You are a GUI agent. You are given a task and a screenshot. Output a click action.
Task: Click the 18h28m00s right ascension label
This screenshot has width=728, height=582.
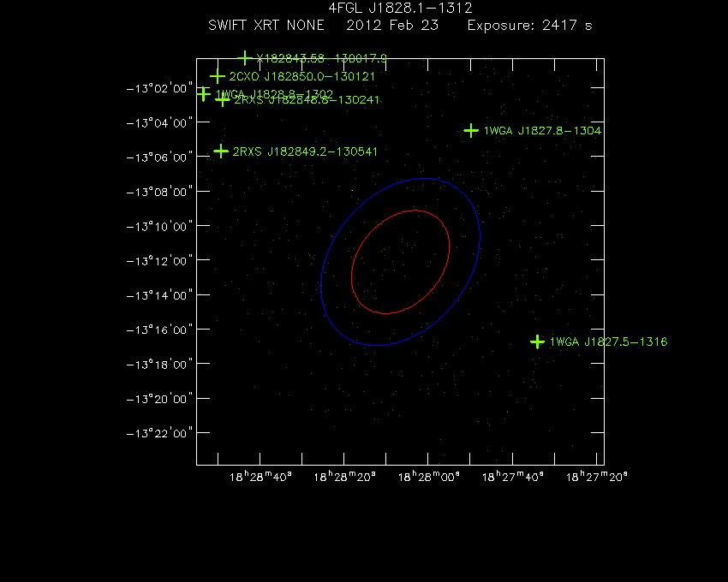point(428,477)
